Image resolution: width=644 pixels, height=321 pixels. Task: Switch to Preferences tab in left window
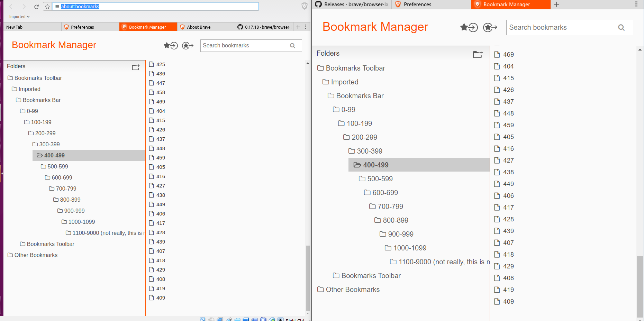[90, 27]
